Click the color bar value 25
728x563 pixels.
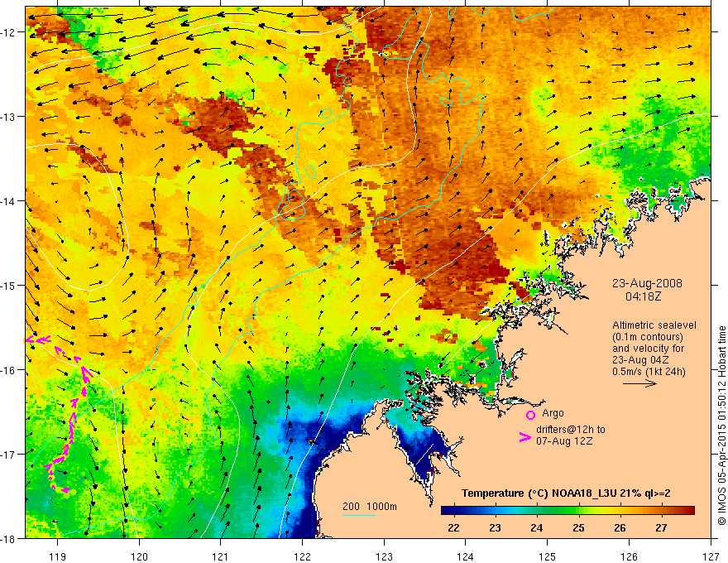pyautogui.click(x=578, y=528)
